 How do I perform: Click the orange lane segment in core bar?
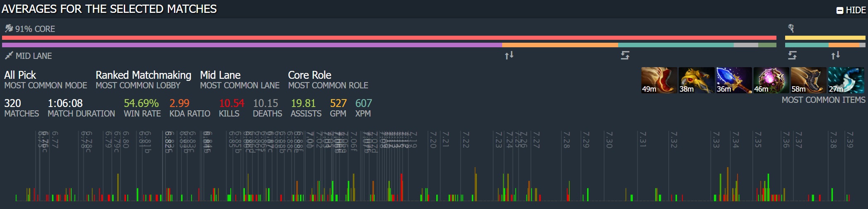[x=560, y=45]
